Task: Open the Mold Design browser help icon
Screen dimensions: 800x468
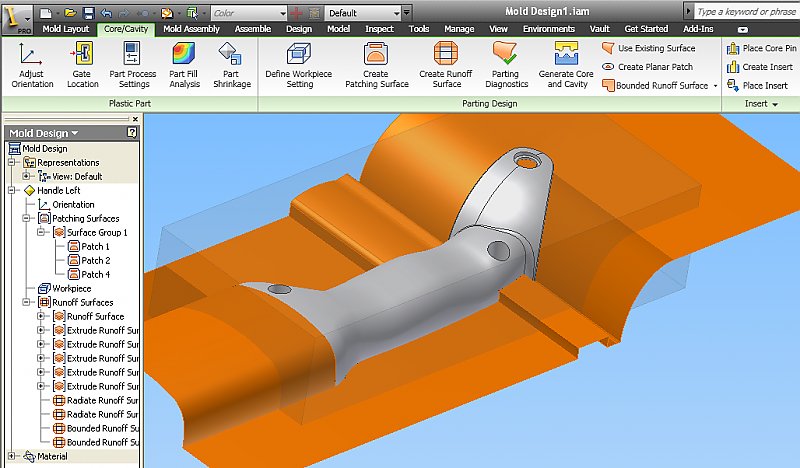Action: pyautogui.click(x=132, y=133)
